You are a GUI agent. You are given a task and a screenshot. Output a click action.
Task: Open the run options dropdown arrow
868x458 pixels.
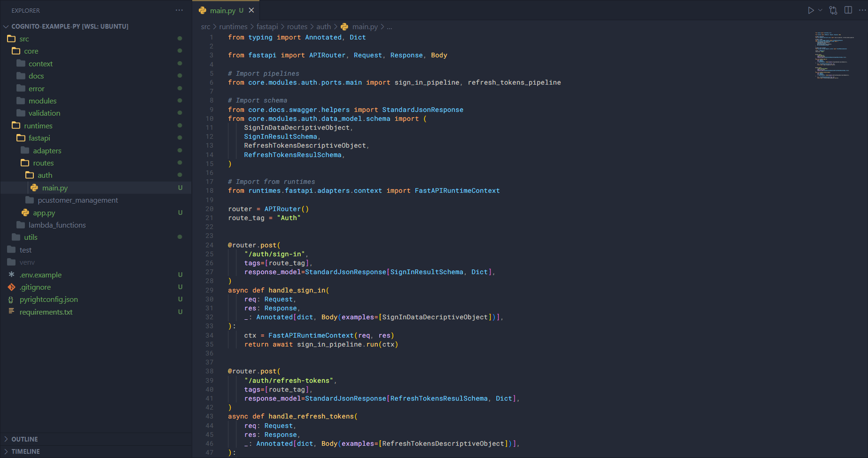[821, 10]
